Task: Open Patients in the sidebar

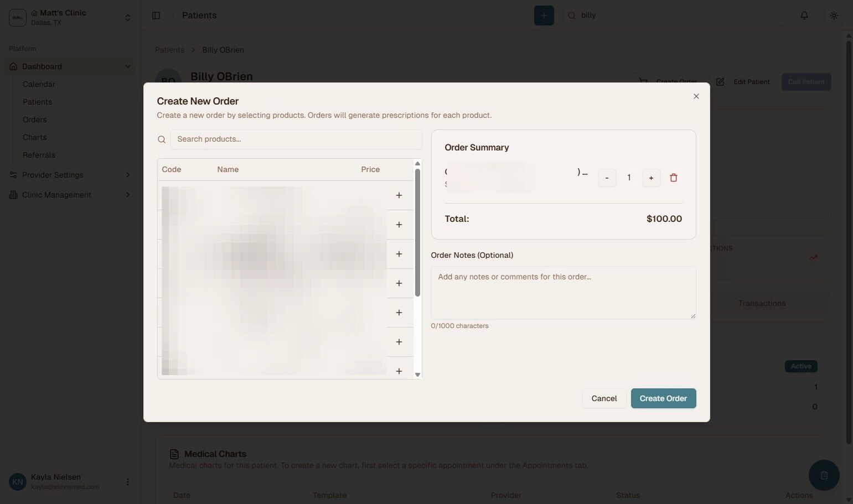Action: 37,102
